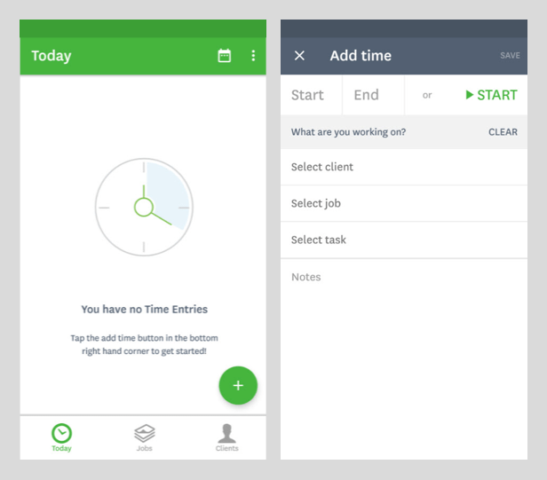The image size is (547, 480).
Task: Click the SAVE button
Action: [x=510, y=55]
